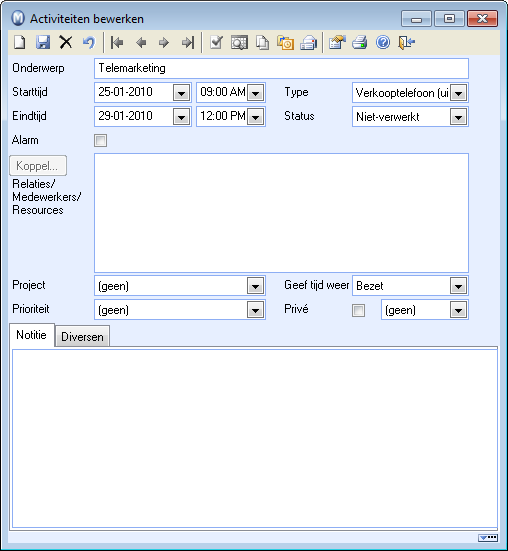Go to the next record arrow

[164, 43]
